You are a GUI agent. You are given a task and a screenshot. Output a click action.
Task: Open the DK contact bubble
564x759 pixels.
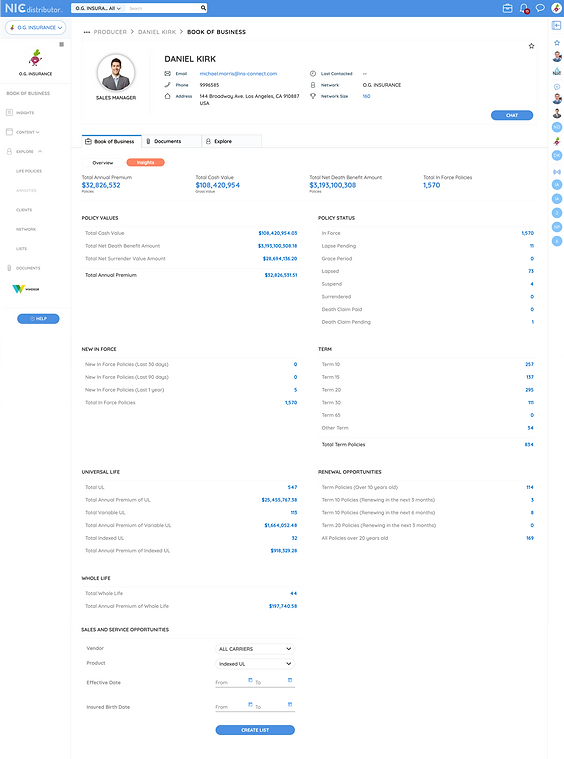coord(557,155)
